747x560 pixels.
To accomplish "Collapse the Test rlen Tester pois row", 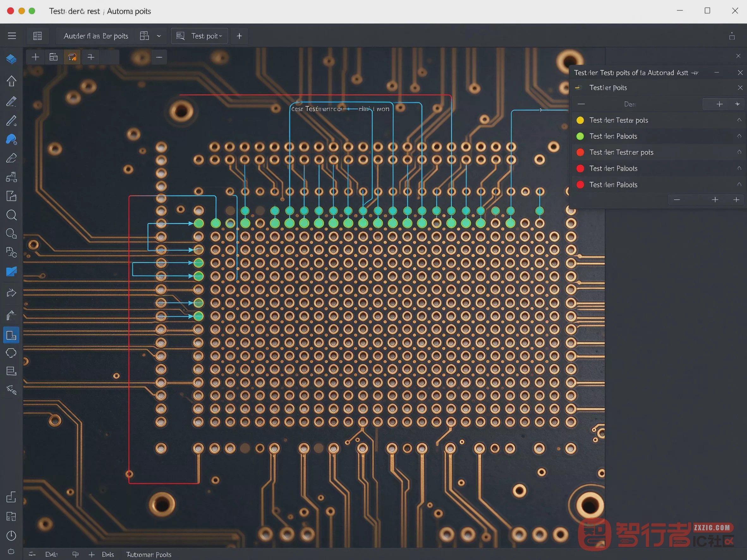I will [x=739, y=120].
